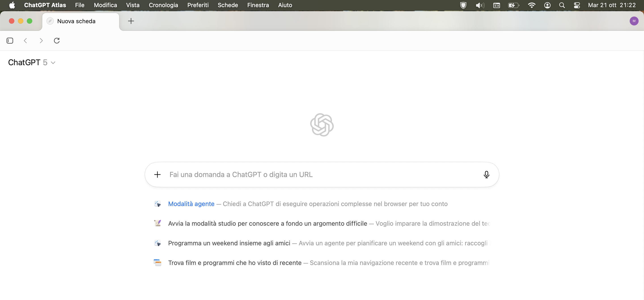Click the plus attachment icon in prompt box

[157, 175]
